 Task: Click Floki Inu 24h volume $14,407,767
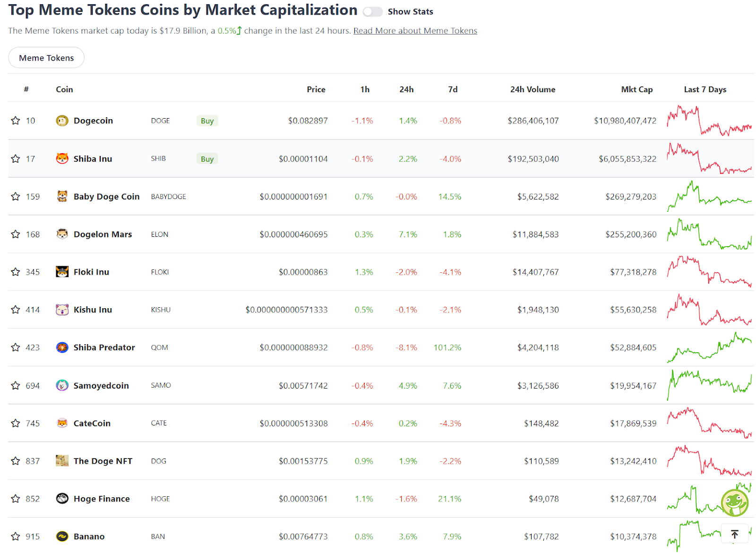click(x=535, y=272)
